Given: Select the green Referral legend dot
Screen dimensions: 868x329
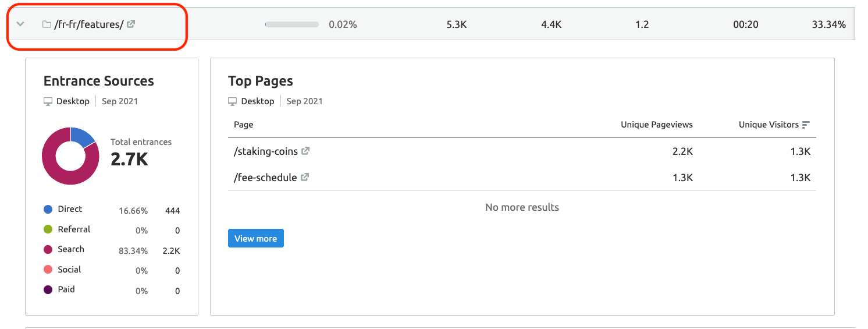Looking at the screenshot, I should (x=48, y=229).
